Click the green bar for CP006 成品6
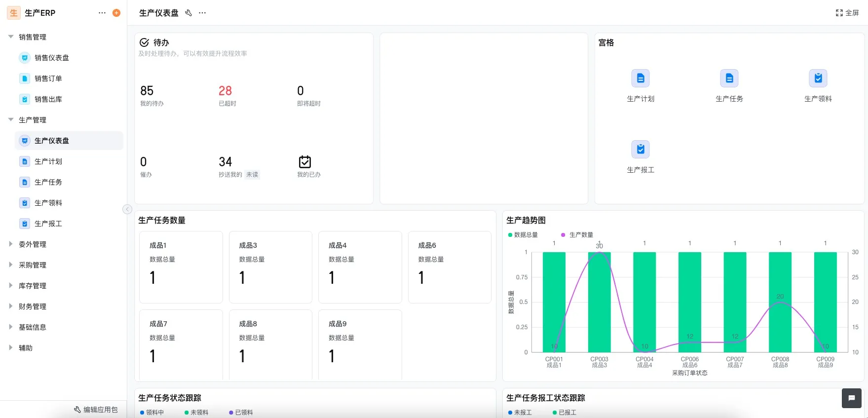The height and width of the screenshot is (418, 868). coord(690,302)
